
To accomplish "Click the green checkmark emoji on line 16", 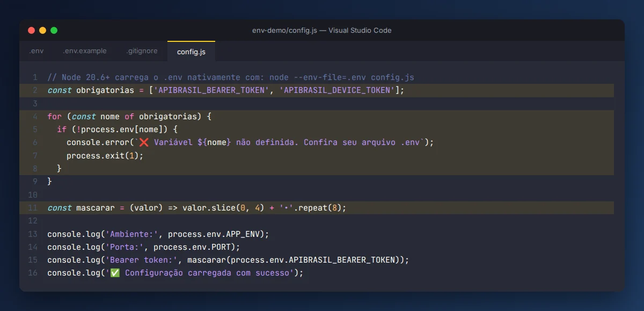I will click(x=115, y=273).
